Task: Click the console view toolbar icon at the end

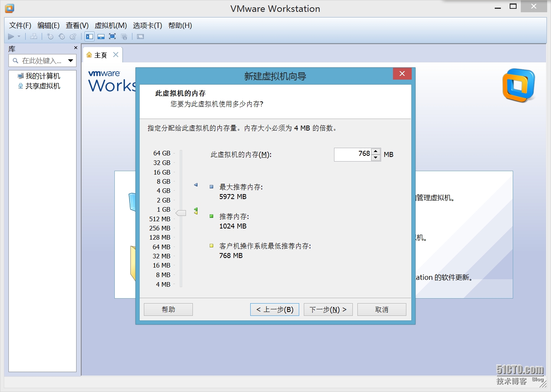Action: 140,36
